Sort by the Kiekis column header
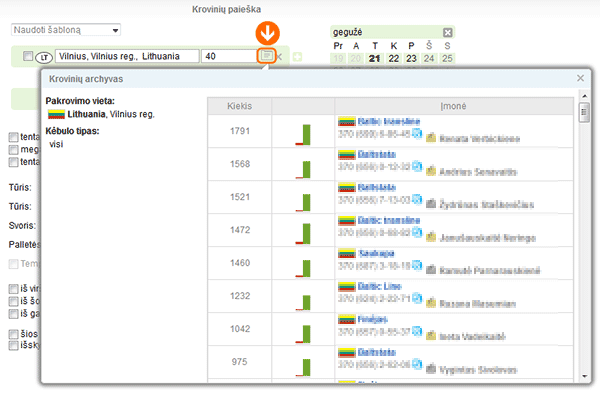Screen dimensions: 600x395 [240, 106]
